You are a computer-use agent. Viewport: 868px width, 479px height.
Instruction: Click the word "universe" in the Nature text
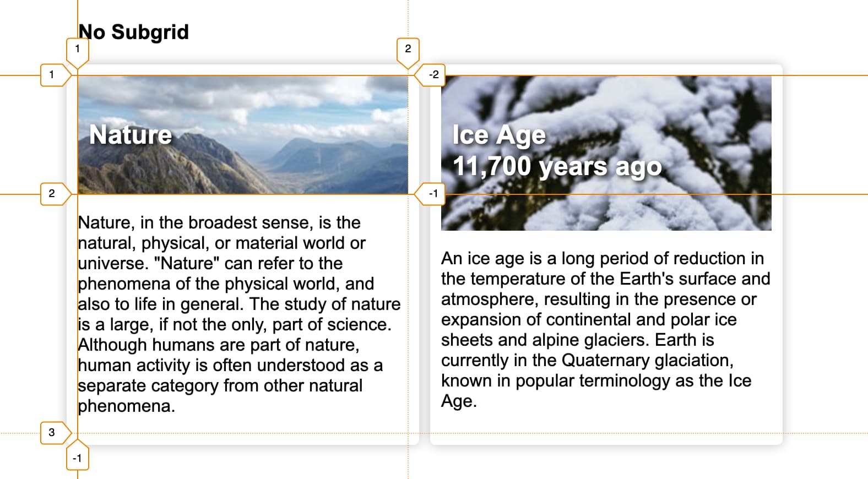coord(110,264)
